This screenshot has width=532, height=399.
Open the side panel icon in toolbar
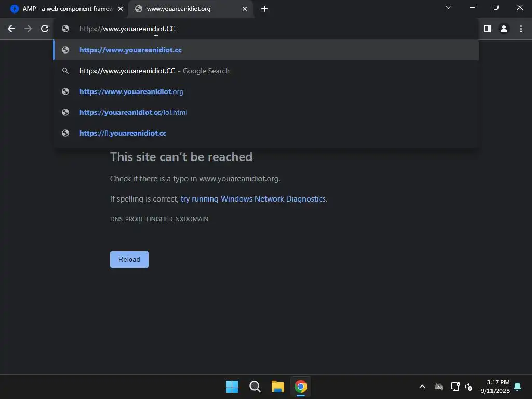click(487, 29)
